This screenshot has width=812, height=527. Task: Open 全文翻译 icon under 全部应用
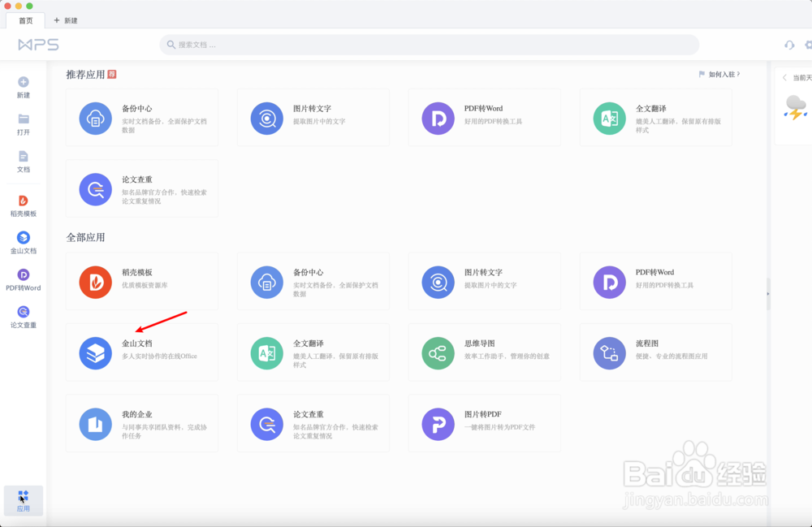[x=266, y=353]
